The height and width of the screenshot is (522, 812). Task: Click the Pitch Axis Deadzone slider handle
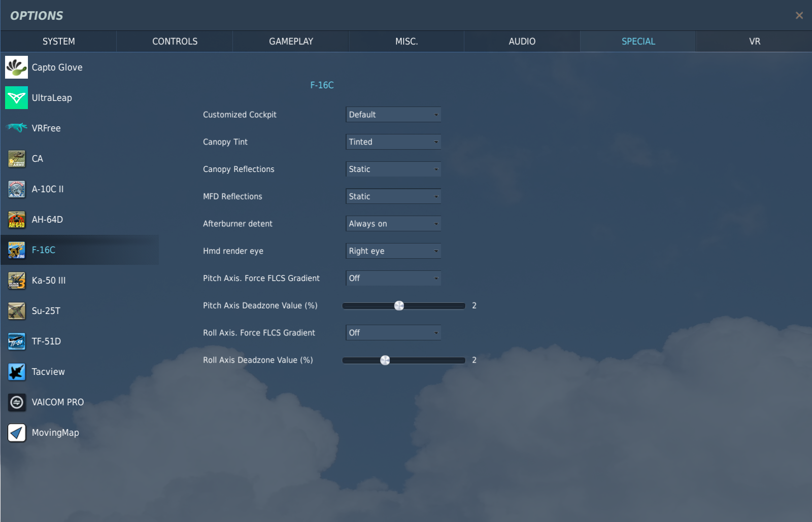pos(399,305)
